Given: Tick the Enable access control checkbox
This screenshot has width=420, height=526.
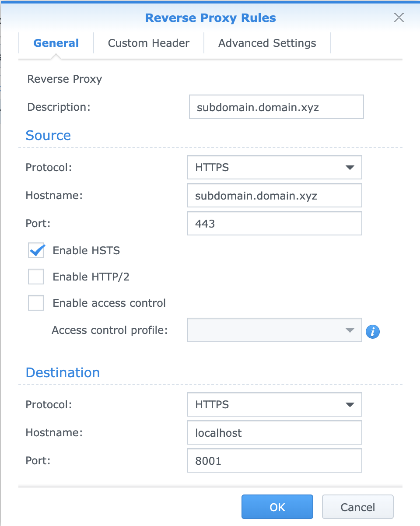Looking at the screenshot, I should pos(36,303).
